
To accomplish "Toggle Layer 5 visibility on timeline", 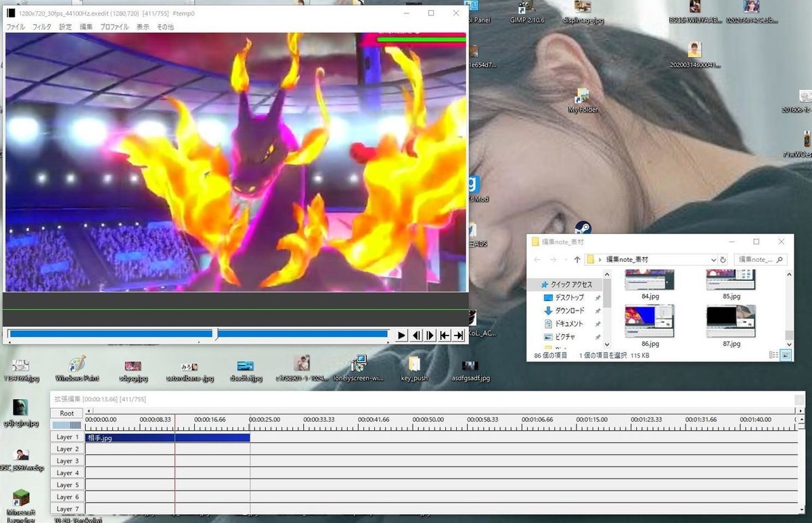I will tap(68, 485).
